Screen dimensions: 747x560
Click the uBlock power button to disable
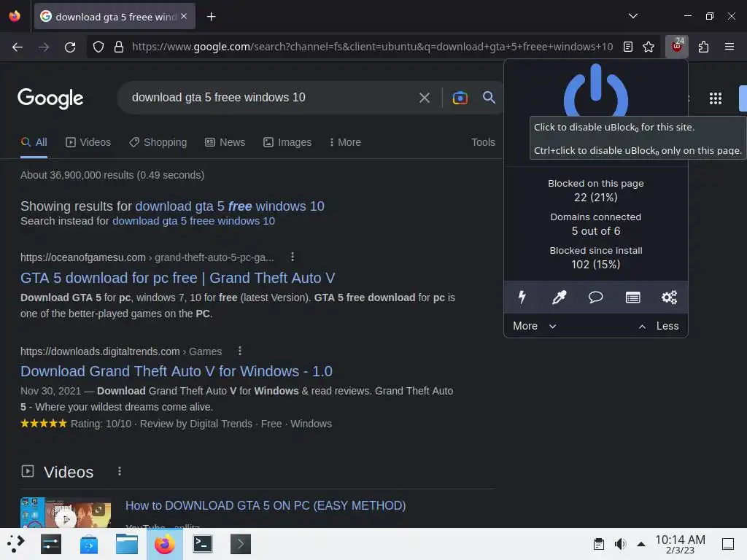click(595, 90)
